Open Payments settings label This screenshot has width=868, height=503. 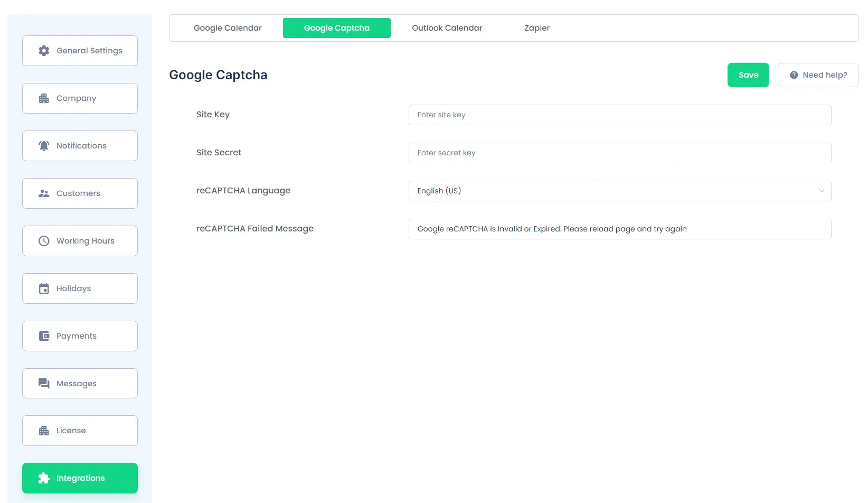(77, 336)
